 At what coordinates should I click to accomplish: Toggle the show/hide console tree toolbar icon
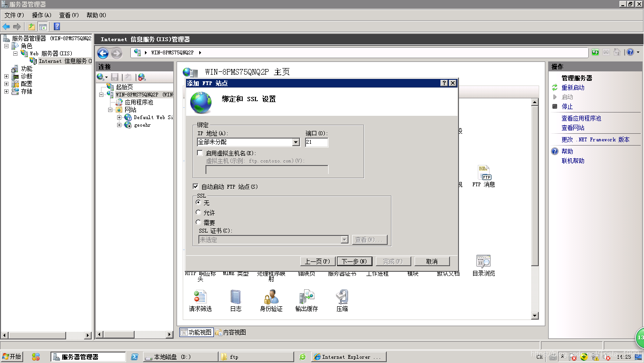pos(43,26)
